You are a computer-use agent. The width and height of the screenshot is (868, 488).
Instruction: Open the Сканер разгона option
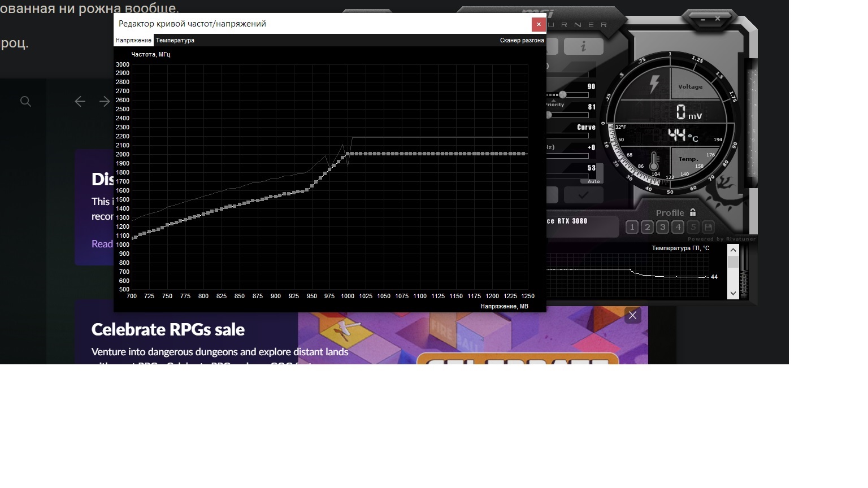tap(522, 40)
